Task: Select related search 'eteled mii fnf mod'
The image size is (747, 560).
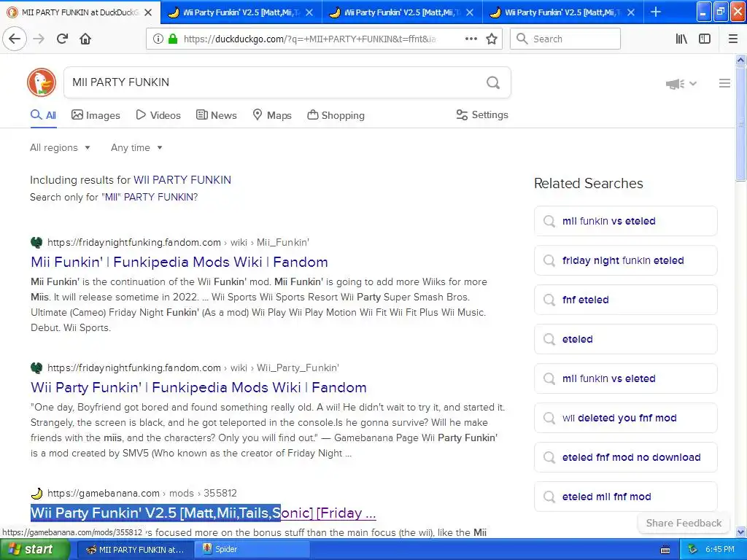Action: pos(625,497)
